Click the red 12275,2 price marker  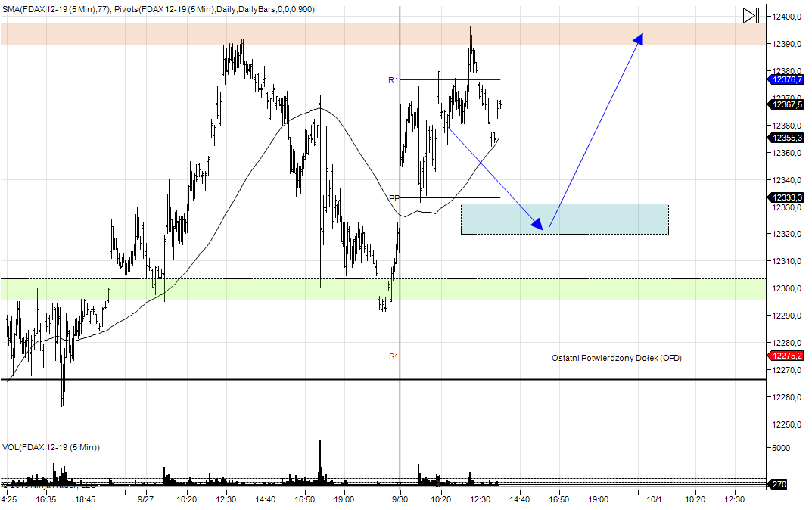pos(789,356)
